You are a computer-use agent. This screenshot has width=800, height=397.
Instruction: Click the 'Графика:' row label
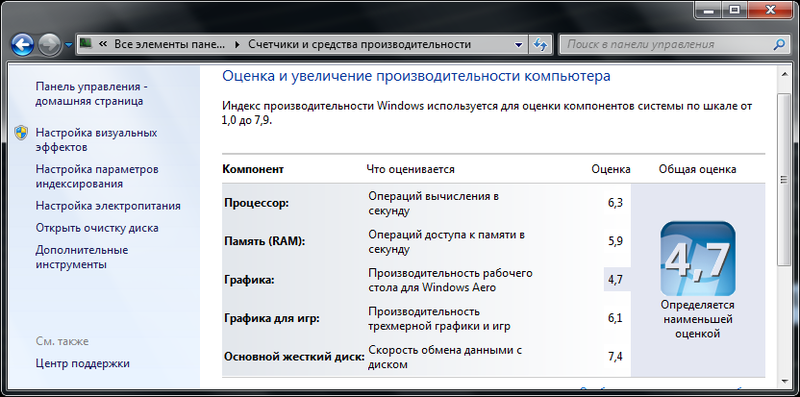(249, 280)
